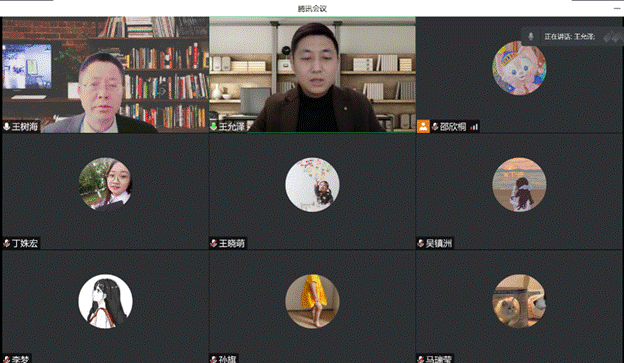Click the anime girl avatar in the bottom-left tile
This screenshot has height=363, width=624.
(105, 301)
